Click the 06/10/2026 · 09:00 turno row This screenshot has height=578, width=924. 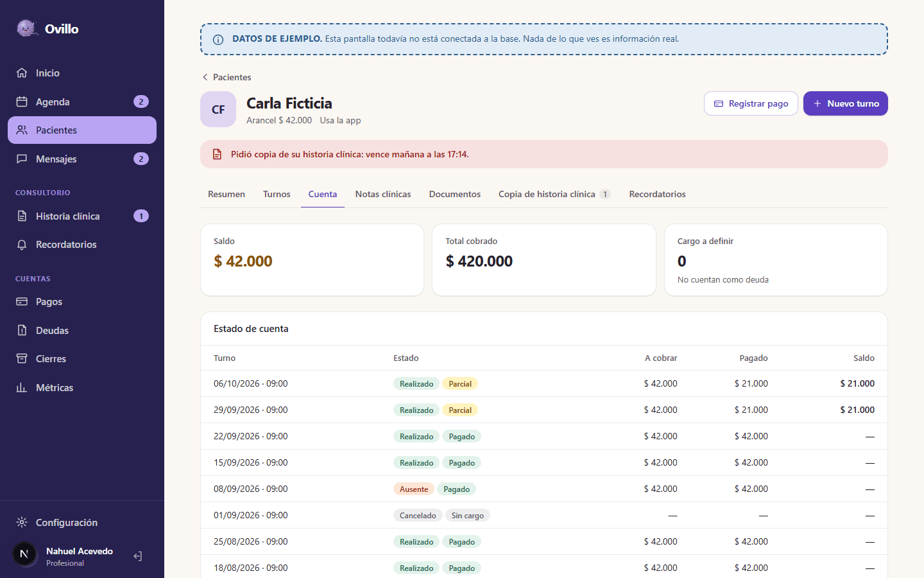coord(544,383)
